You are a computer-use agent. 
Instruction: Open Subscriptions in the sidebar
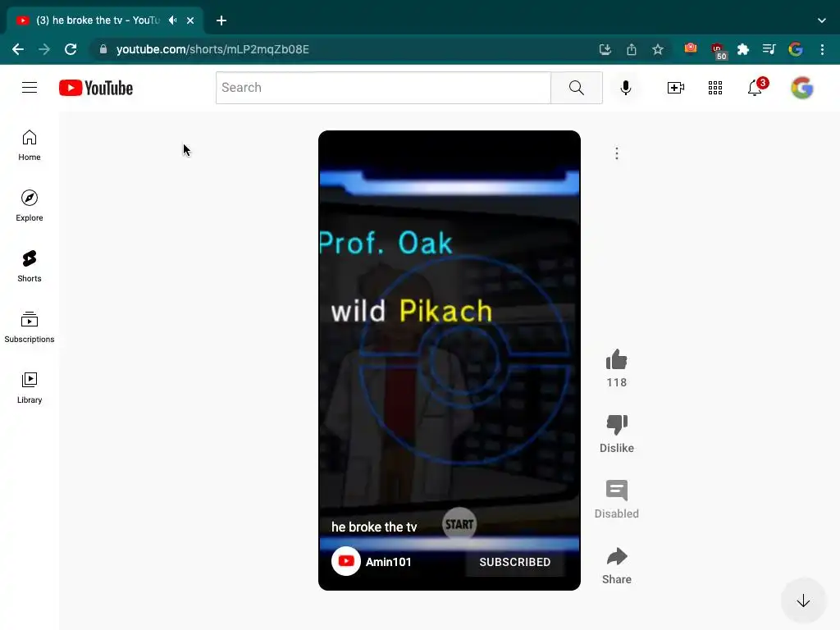click(x=30, y=326)
